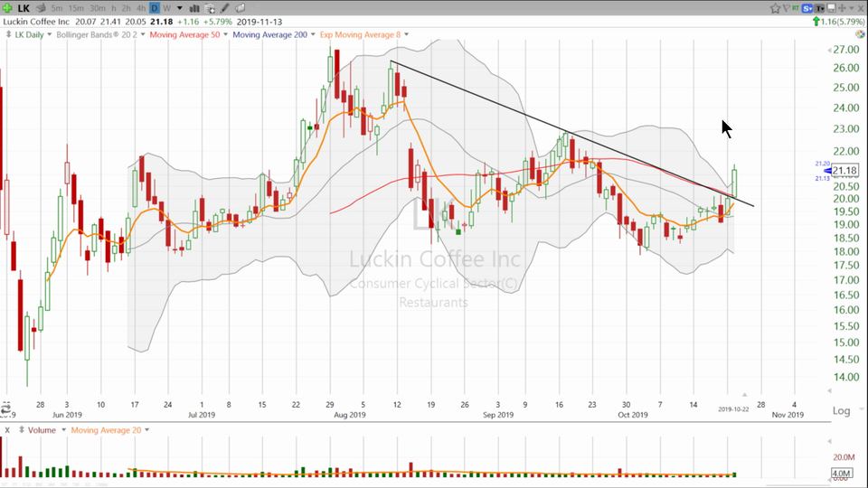868x488 pixels.
Task: Click the add indicator icon
Action: click(210, 8)
